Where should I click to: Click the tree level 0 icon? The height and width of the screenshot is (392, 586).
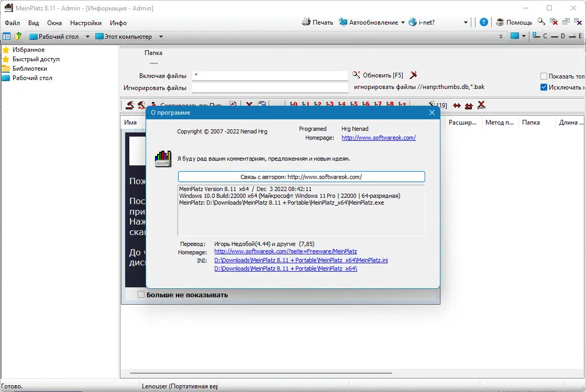pos(294,104)
